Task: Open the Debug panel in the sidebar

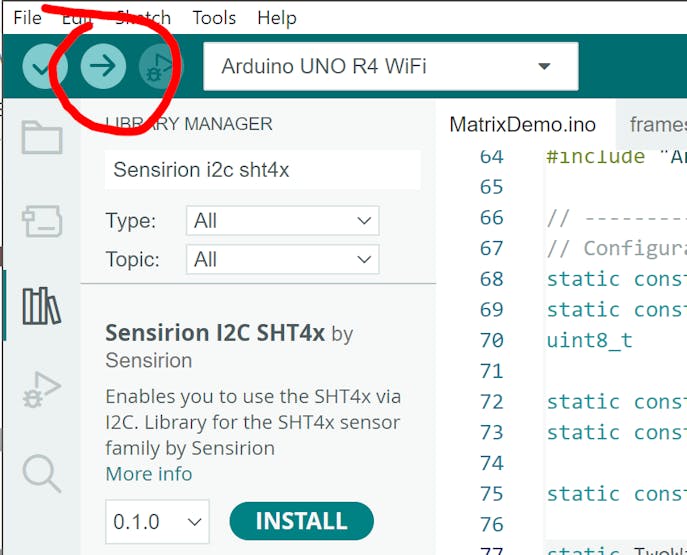Action: click(x=42, y=390)
